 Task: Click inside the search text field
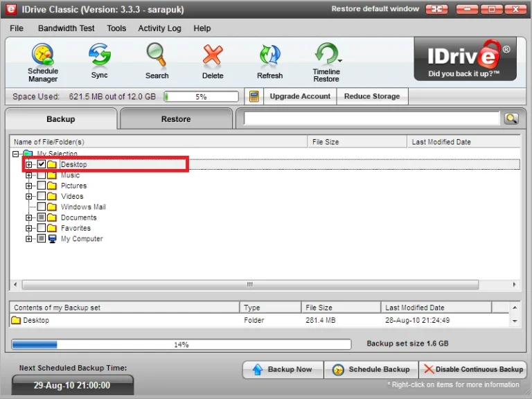click(x=371, y=118)
